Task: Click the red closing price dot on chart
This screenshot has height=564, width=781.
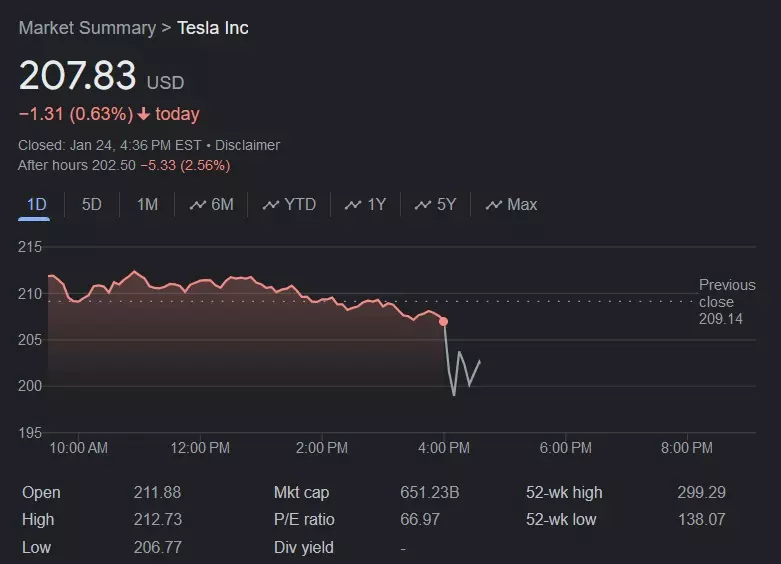Action: [x=443, y=321]
